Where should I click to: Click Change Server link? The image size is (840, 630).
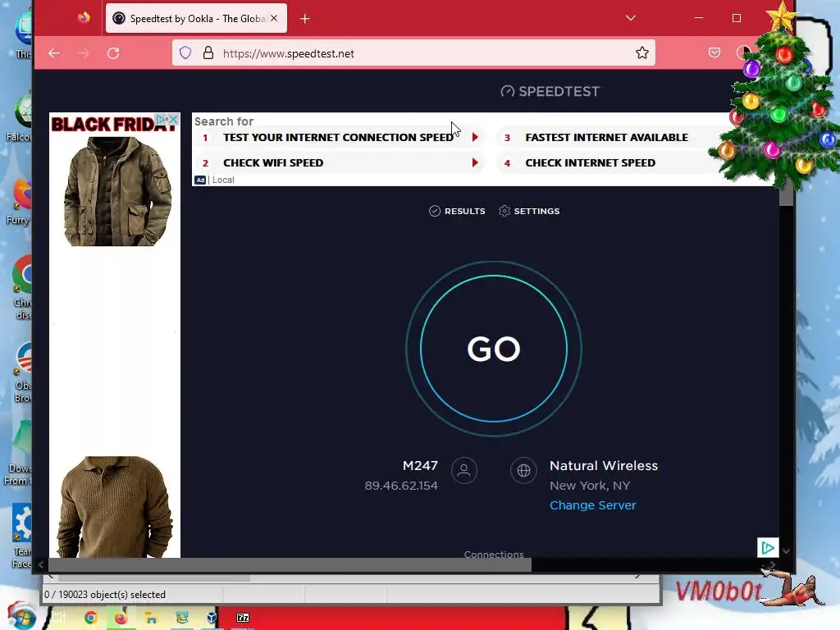[592, 505]
